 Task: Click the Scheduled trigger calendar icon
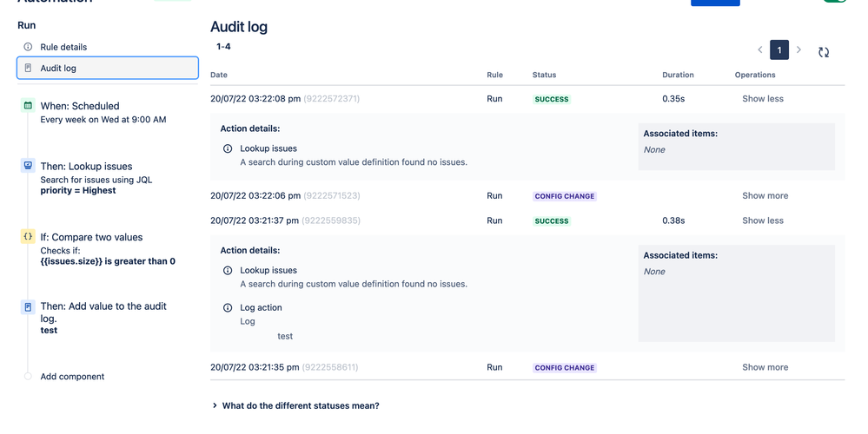coord(28,106)
